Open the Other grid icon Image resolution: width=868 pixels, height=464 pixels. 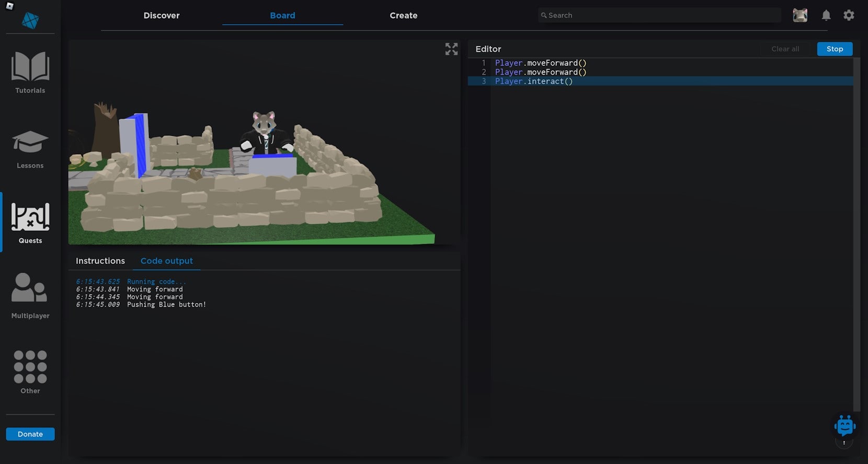(30, 367)
